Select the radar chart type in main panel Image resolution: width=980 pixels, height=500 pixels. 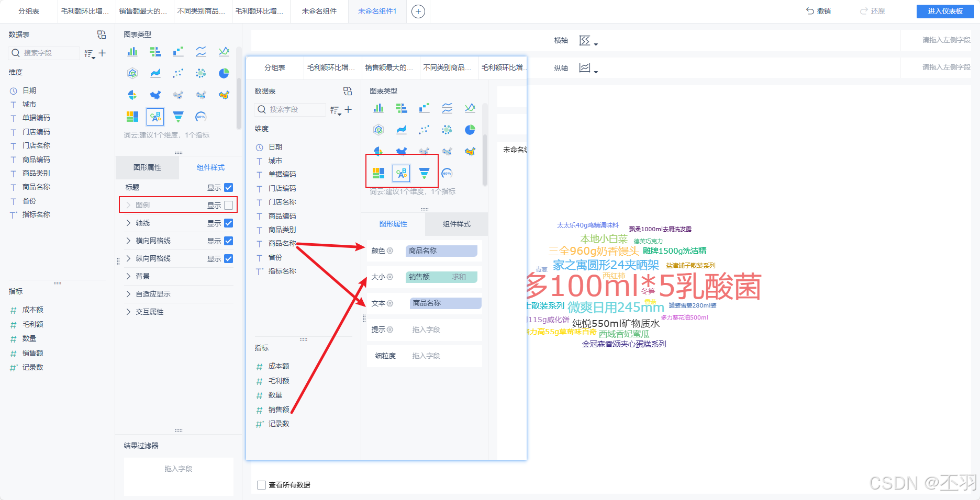(x=132, y=73)
